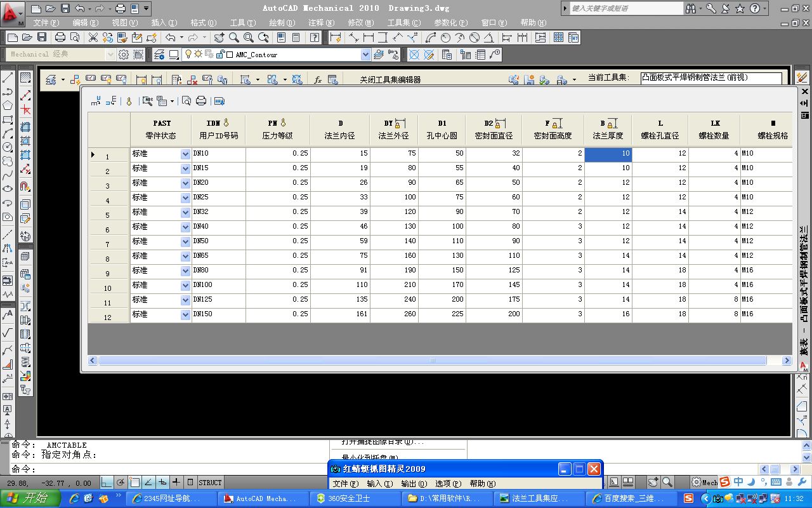
Task: Select the Line draw tool in left toolbar
Action: 8,77
